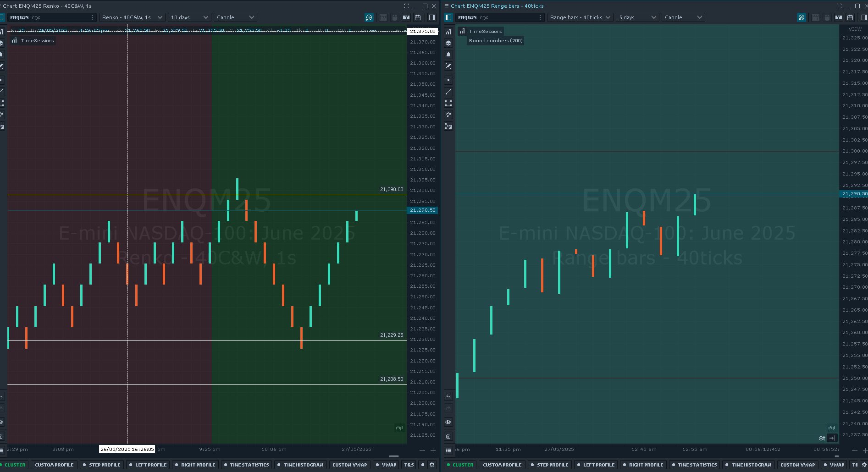Open 5 days period dropdown
The image size is (868, 472).
point(637,17)
